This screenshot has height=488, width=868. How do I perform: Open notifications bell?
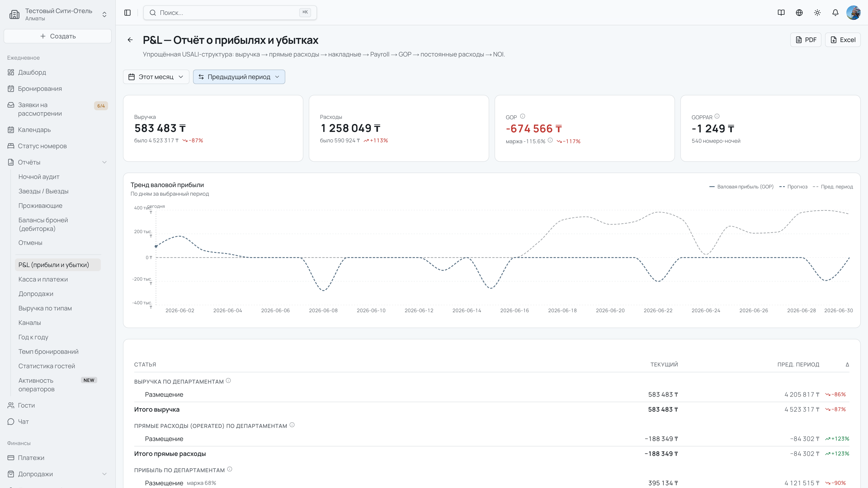[x=835, y=13]
